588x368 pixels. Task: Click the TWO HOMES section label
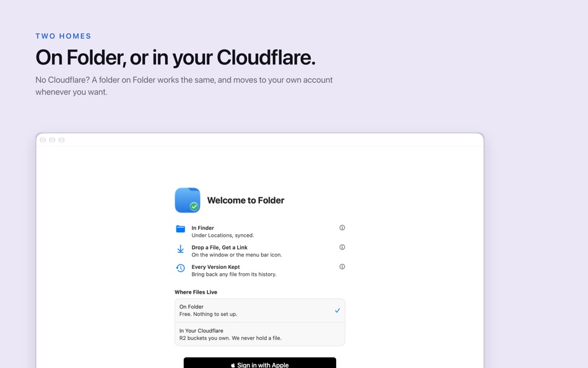(63, 36)
